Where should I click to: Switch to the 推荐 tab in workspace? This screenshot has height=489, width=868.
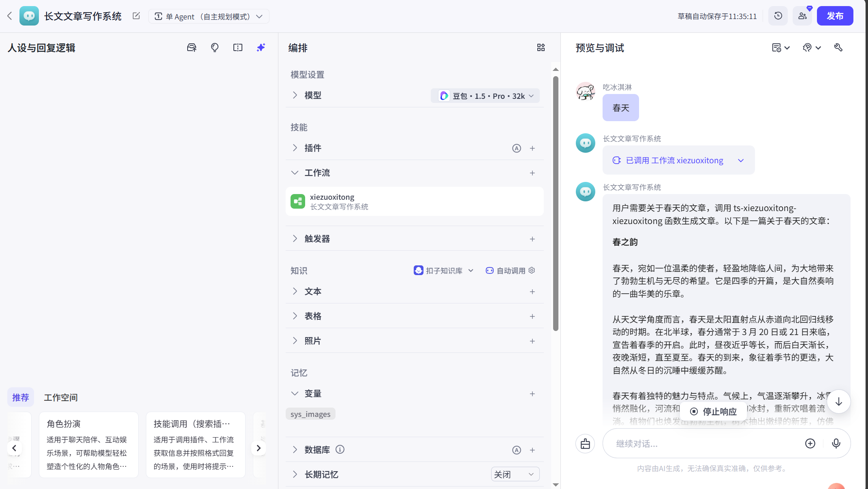coord(20,397)
